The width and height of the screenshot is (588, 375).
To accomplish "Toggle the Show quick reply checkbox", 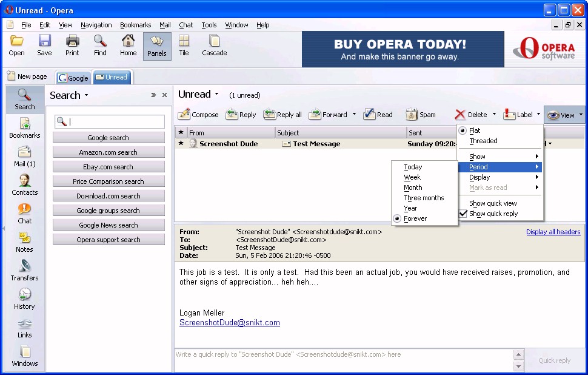I will tap(463, 214).
